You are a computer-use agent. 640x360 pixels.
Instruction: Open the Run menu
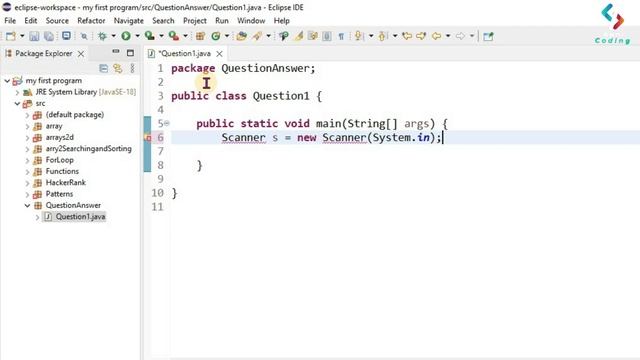[222, 20]
